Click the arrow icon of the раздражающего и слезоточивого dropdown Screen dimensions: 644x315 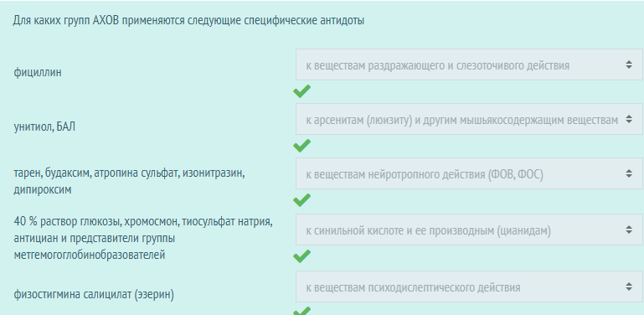pos(629,65)
